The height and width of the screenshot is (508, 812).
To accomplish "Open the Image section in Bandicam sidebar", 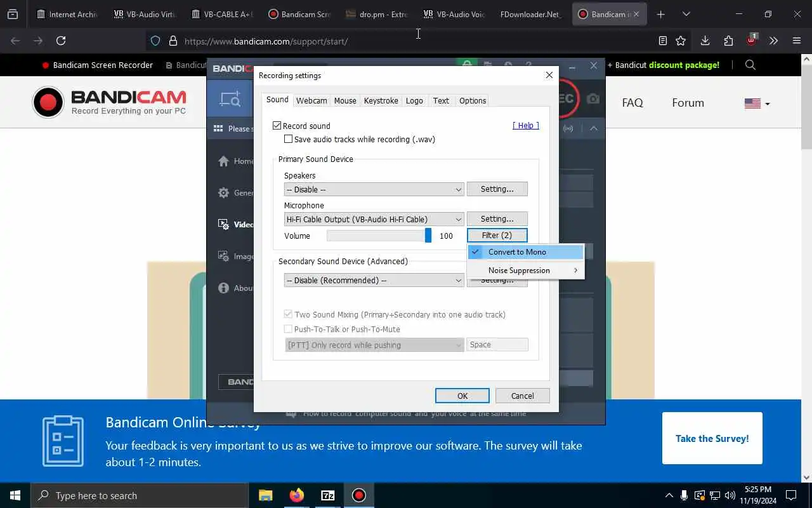I will [223, 256].
